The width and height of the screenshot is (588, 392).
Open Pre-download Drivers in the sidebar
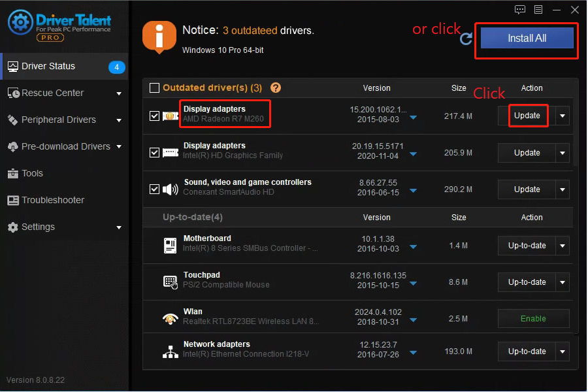click(65, 146)
